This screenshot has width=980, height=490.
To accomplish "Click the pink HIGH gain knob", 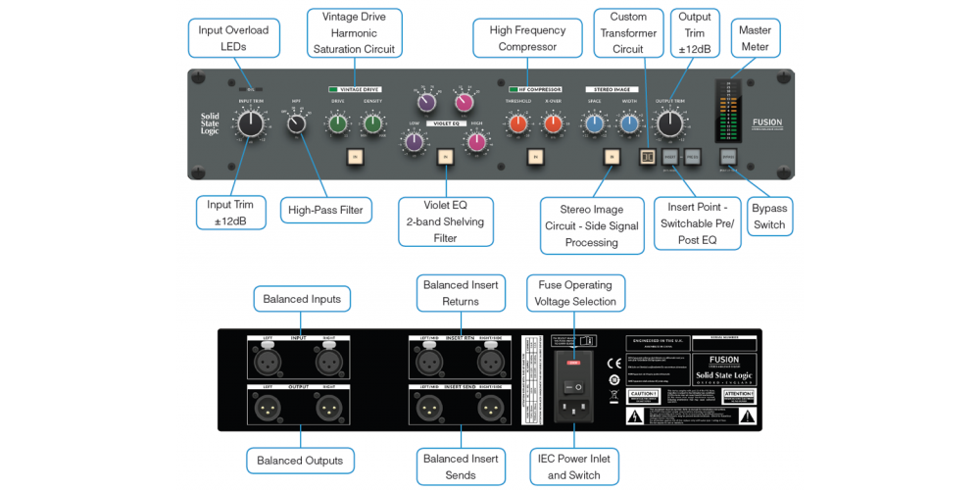I will pos(476,144).
